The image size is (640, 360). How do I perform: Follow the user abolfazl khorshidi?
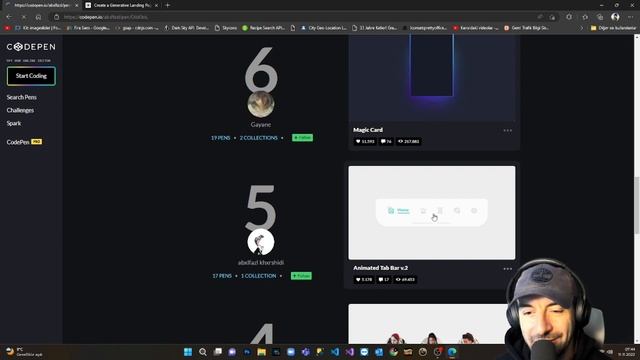click(301, 276)
